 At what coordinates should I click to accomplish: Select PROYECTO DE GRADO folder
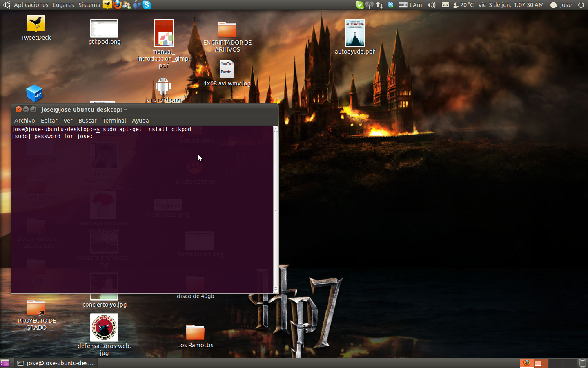(x=36, y=308)
